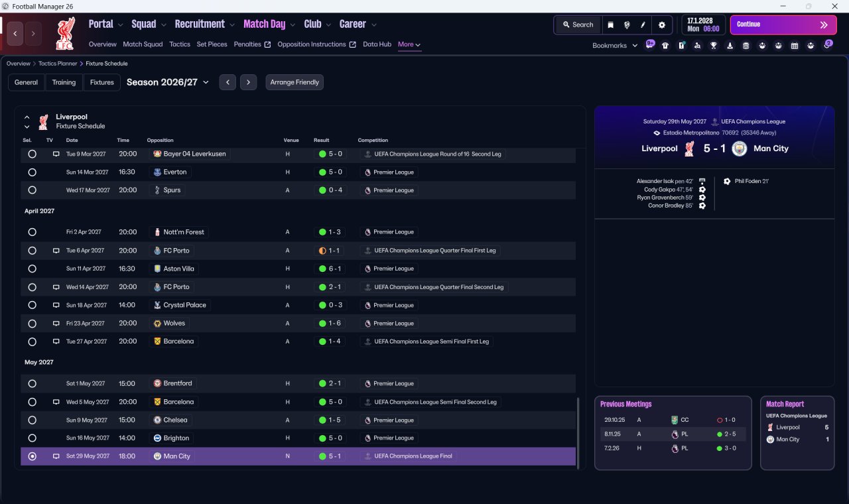Image resolution: width=849 pixels, height=504 pixels.
Task: Expand the Career menu dropdown
Action: pyautogui.click(x=373, y=25)
